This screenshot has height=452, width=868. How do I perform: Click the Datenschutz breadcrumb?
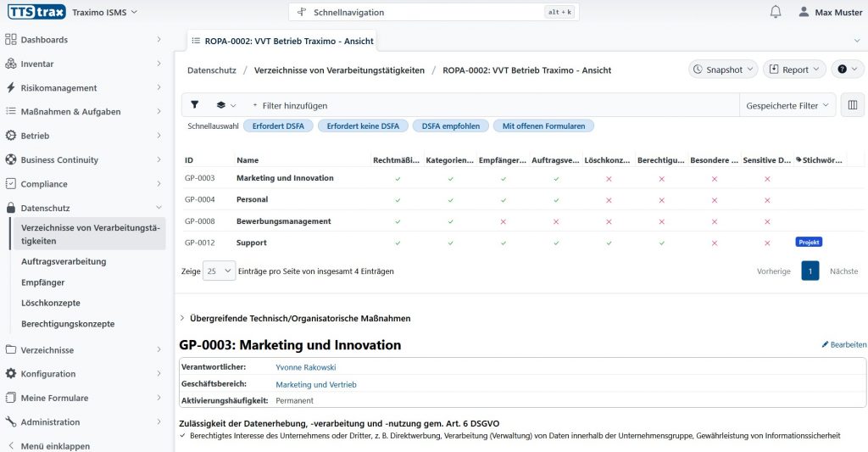click(x=211, y=70)
